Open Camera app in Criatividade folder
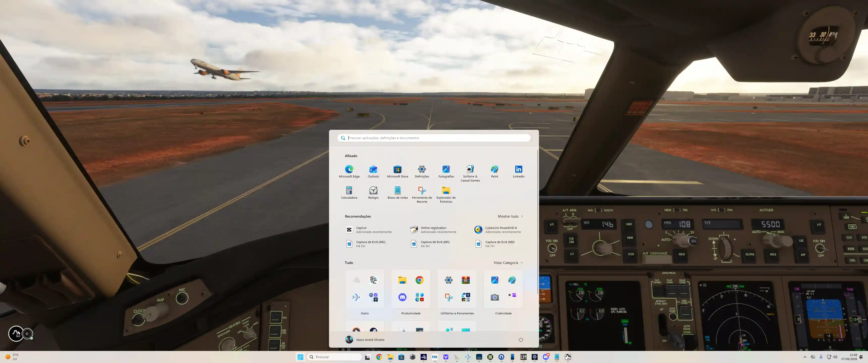This screenshot has width=868, height=363. tap(494, 297)
